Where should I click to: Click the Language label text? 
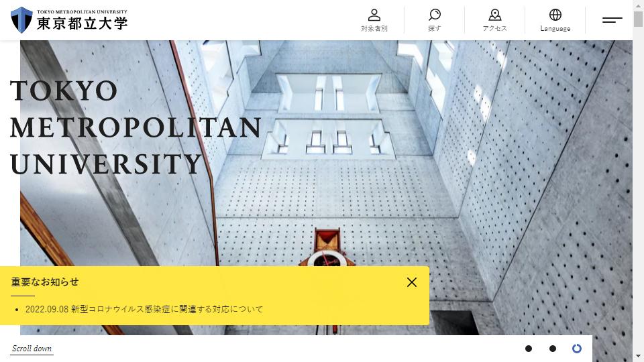tap(555, 28)
